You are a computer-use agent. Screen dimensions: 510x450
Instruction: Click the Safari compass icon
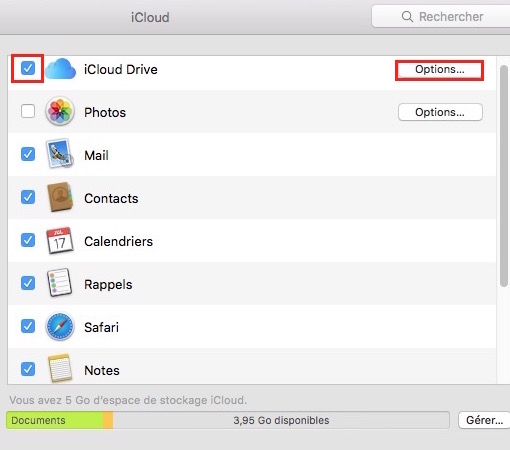click(60, 326)
